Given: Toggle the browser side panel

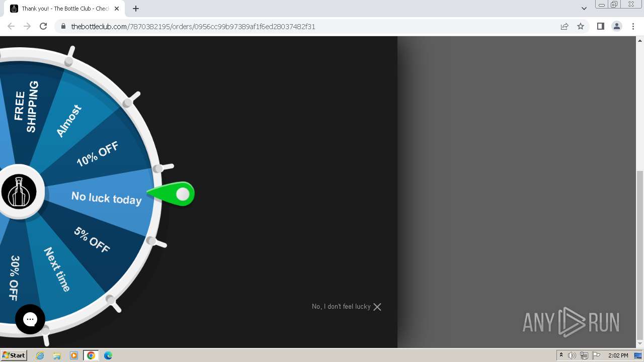Looking at the screenshot, I should tap(600, 26).
